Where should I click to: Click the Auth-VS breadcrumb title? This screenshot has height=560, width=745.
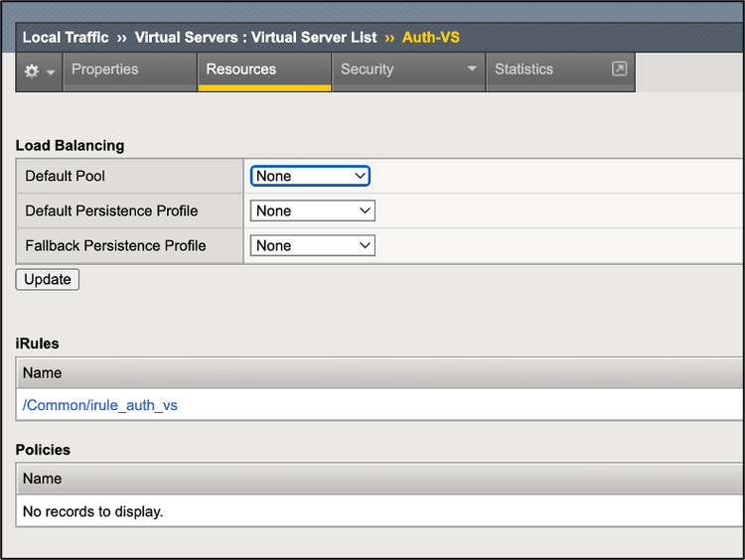point(430,38)
